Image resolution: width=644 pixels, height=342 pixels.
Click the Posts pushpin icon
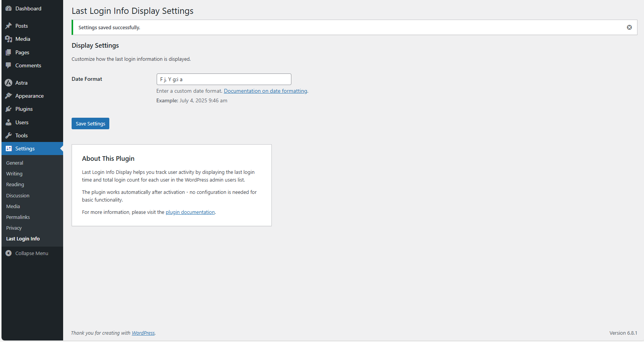(8, 26)
